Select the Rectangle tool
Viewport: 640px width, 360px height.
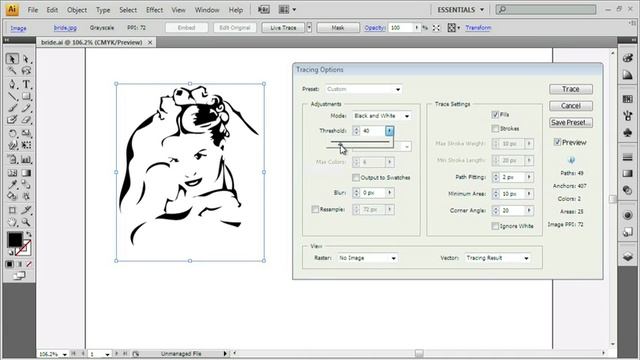click(x=26, y=96)
